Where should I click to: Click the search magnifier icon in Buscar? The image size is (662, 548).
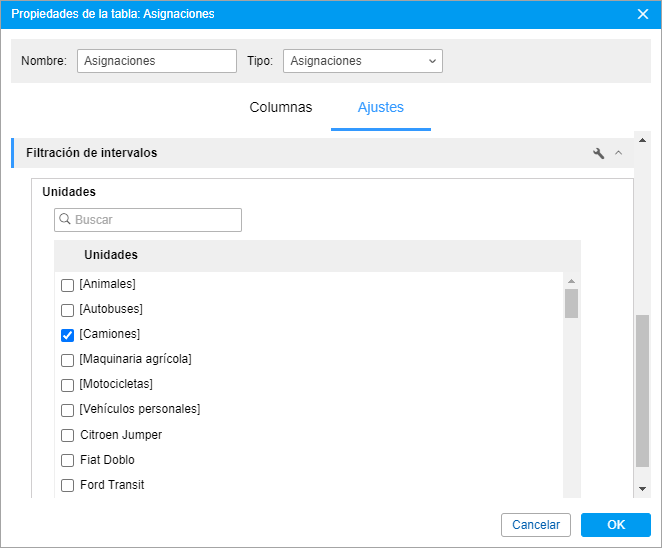(x=65, y=219)
